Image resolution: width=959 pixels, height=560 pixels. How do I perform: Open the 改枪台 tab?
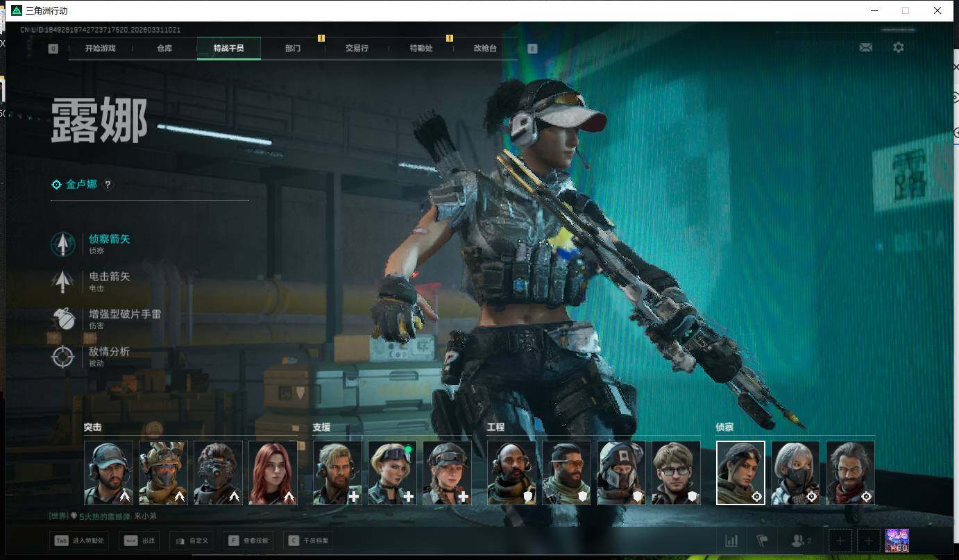485,49
